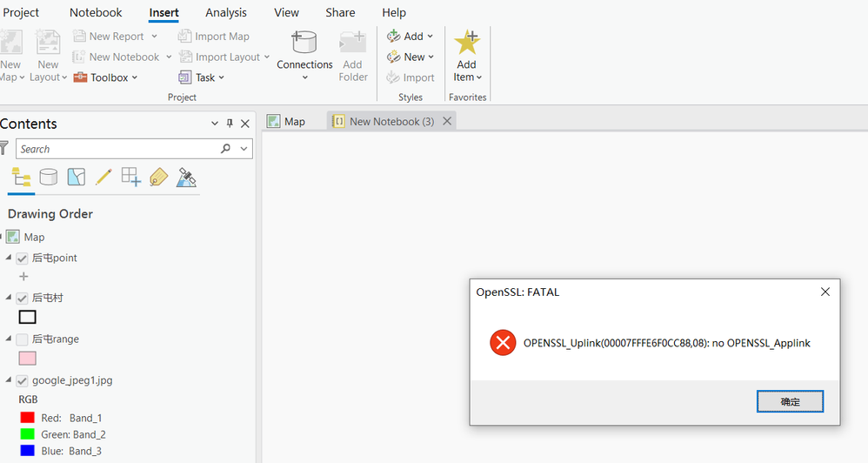Click the Add Item favorites star
Image resolution: width=868 pixels, height=463 pixels.
tap(467, 42)
